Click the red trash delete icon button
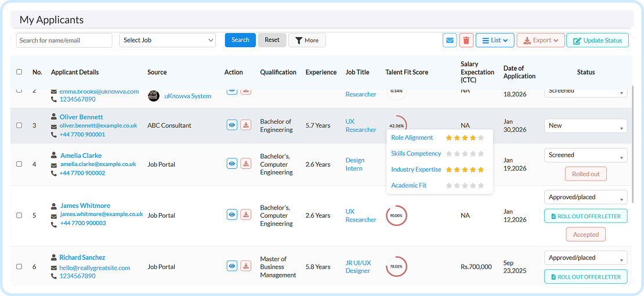The height and width of the screenshot is (296, 644). coord(466,40)
